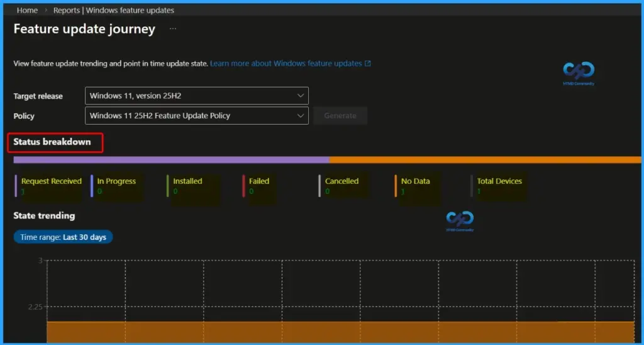The image size is (644, 345).
Task: Click the Generate button
Action: (x=340, y=116)
